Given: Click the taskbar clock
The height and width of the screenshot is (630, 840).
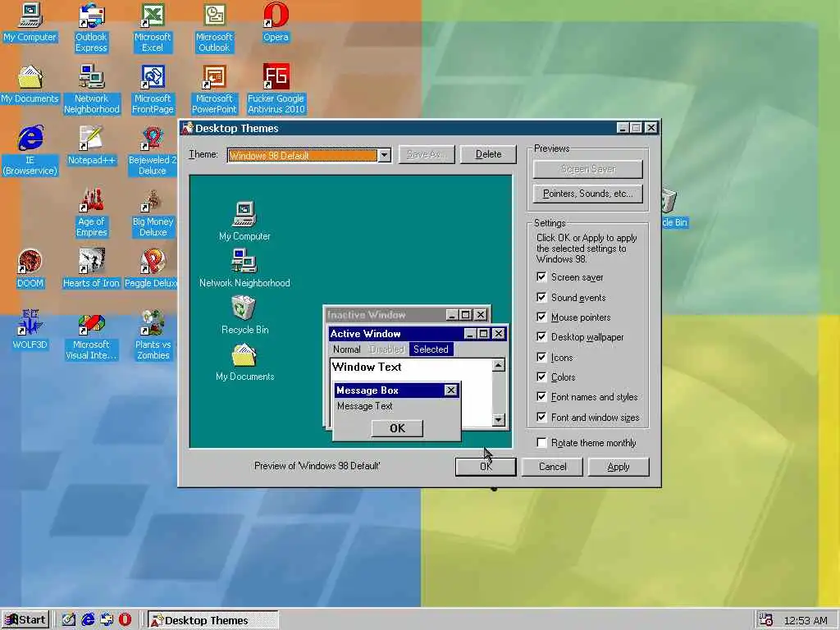Looking at the screenshot, I should (806, 620).
